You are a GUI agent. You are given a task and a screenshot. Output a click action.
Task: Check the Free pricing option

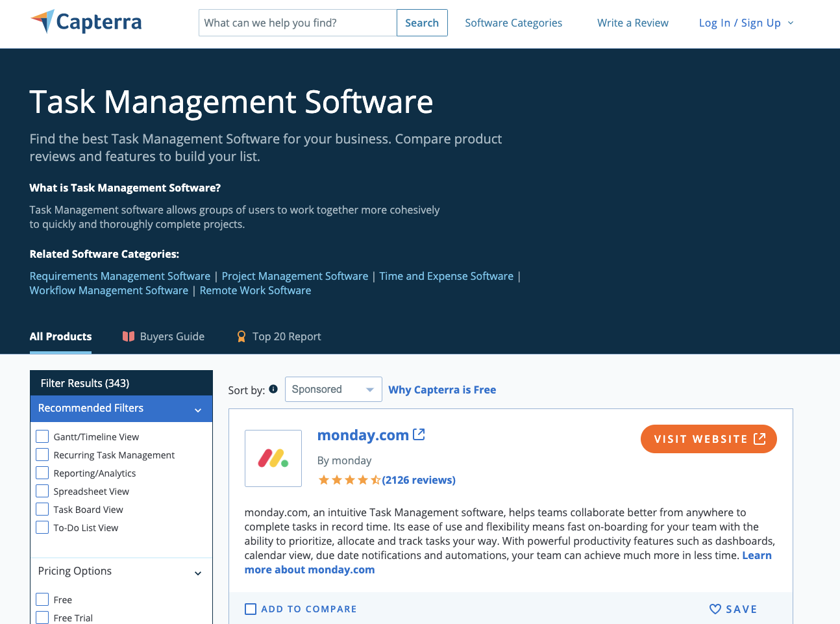click(x=42, y=599)
